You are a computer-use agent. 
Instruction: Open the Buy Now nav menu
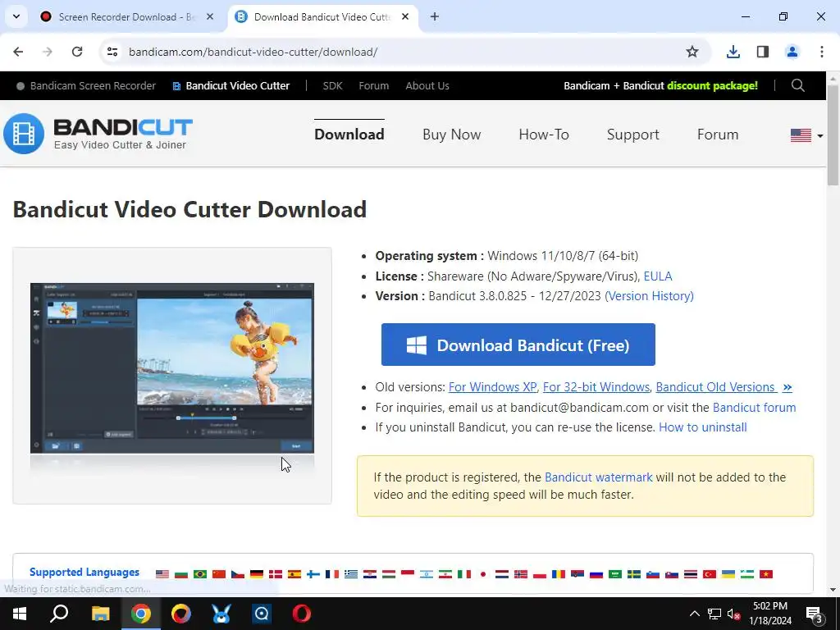pyautogui.click(x=452, y=135)
